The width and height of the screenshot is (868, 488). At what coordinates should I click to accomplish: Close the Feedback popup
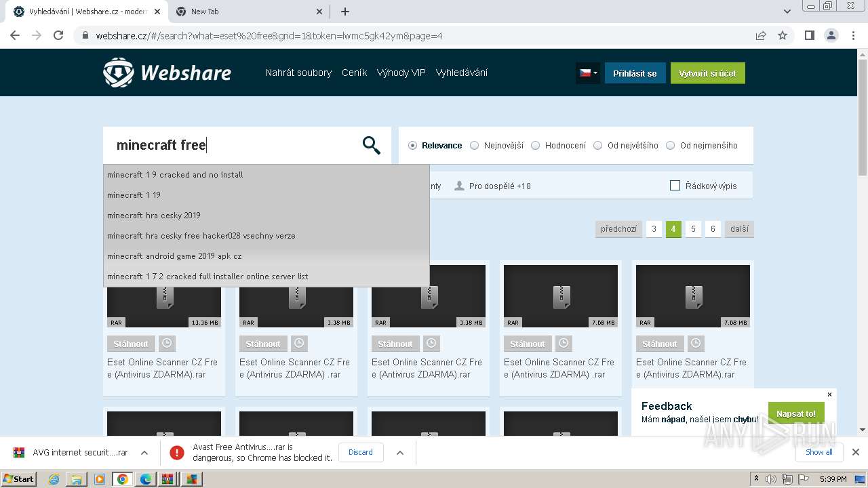click(829, 394)
